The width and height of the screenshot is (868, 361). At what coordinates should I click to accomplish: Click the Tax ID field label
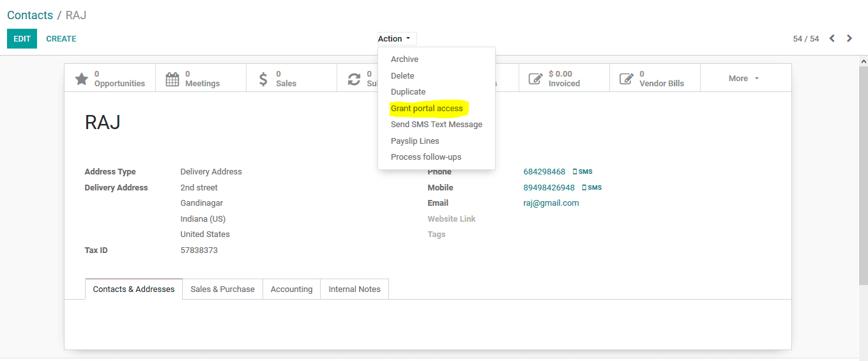point(96,250)
